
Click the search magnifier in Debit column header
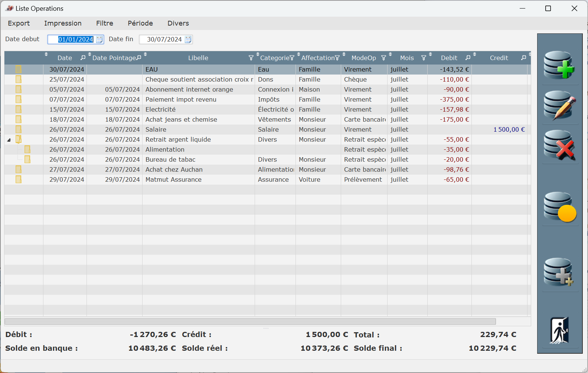click(x=468, y=58)
